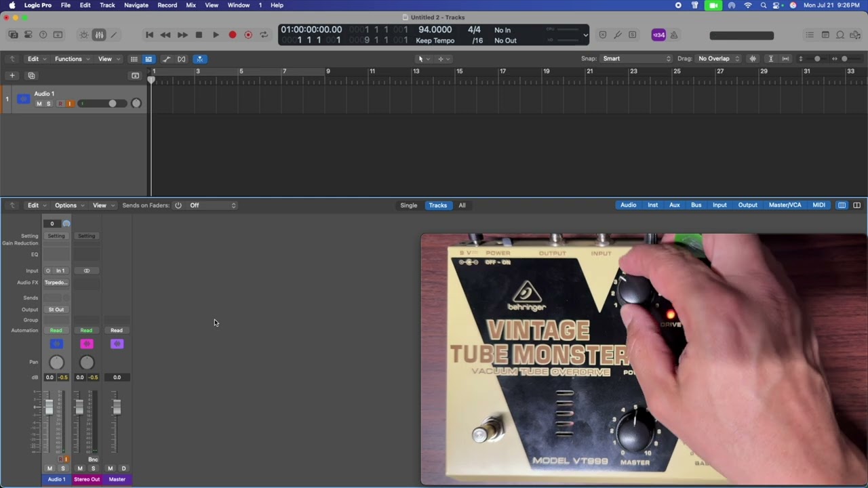The height and width of the screenshot is (488, 868).
Task: Open macOS Control Center
Action: 777,5
